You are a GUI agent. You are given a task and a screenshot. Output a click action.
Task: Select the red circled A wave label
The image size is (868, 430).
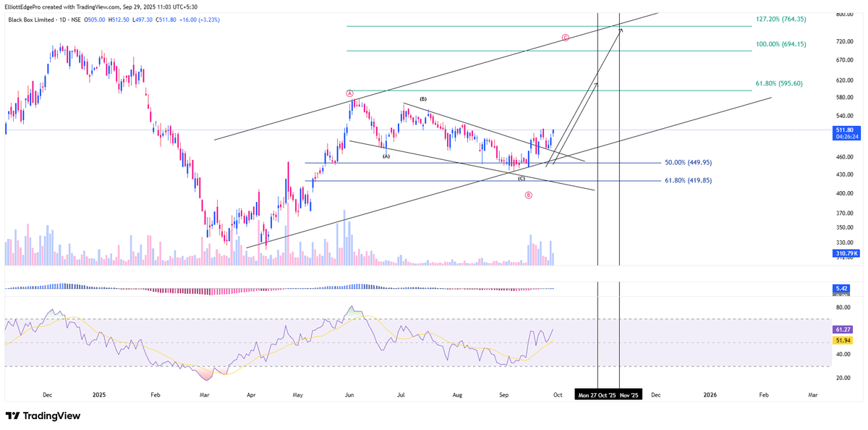(x=349, y=93)
